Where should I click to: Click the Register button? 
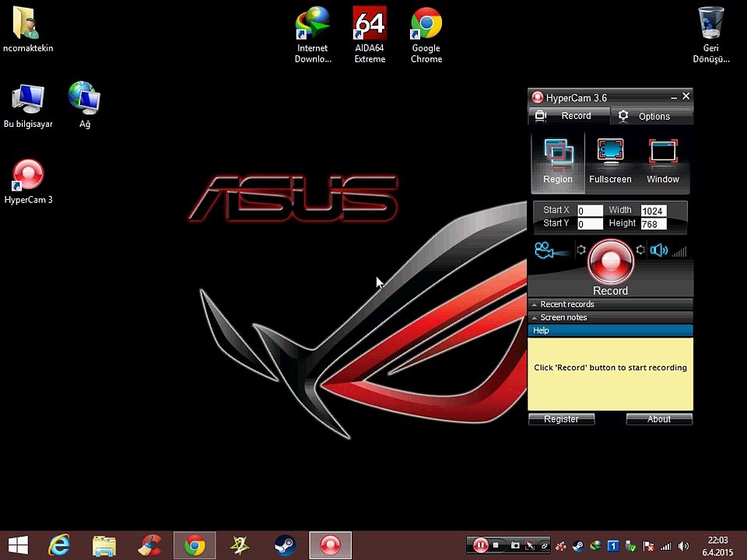click(562, 419)
